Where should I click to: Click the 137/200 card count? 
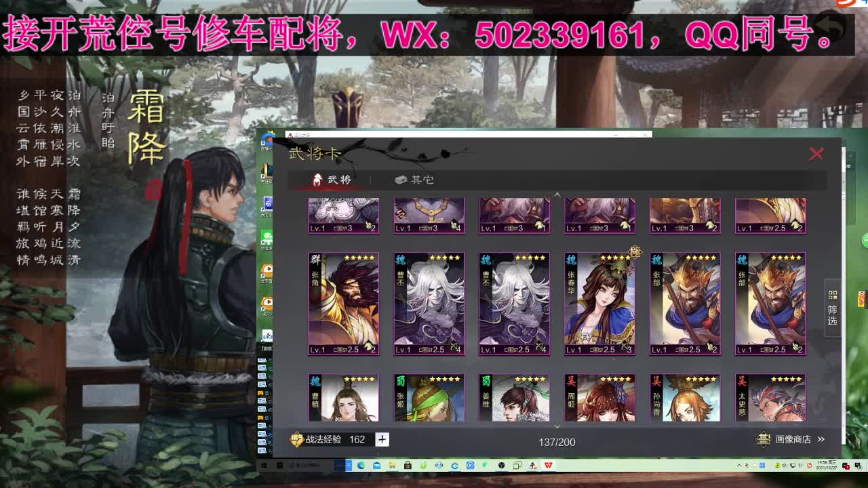click(x=557, y=442)
